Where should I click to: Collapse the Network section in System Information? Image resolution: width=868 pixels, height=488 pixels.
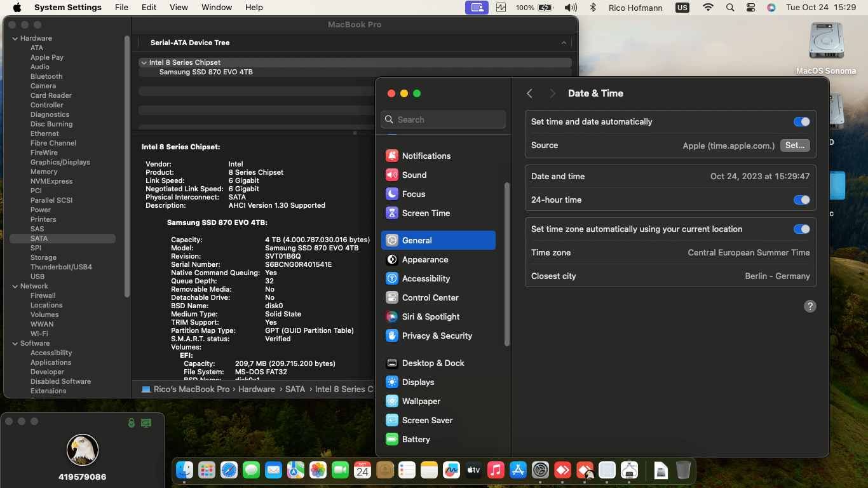coord(15,286)
